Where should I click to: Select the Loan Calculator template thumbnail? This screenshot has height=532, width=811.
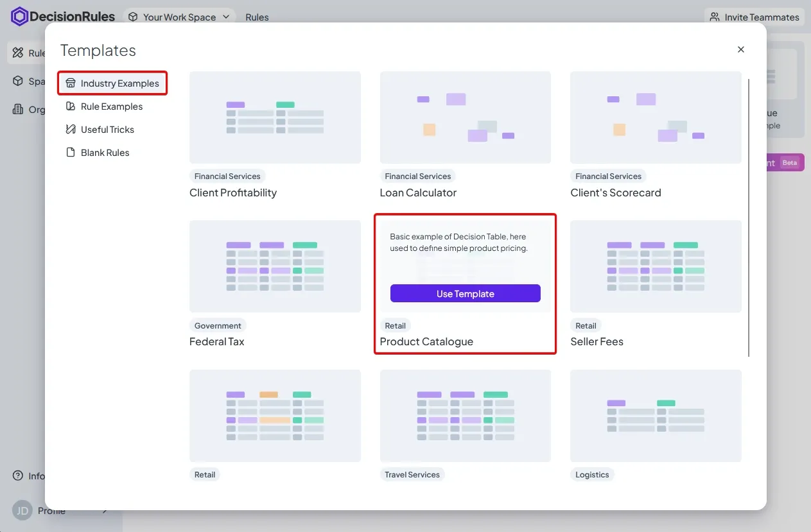[466, 117]
